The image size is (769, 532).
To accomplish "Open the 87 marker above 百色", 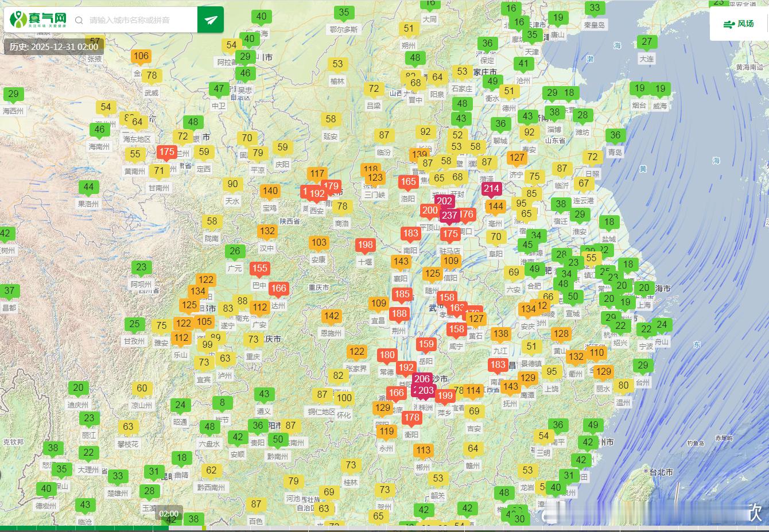I will point(256,505).
